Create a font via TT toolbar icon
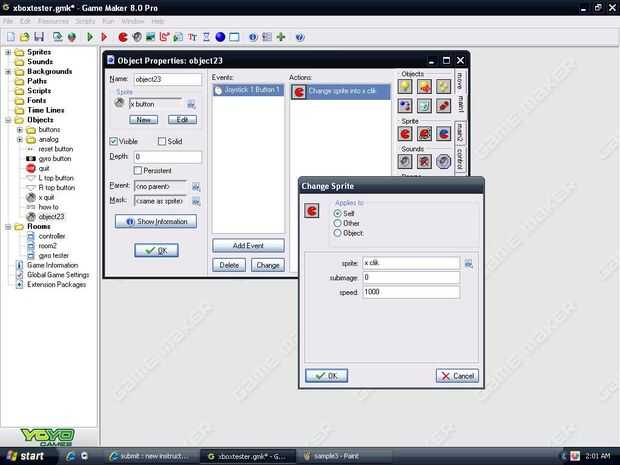The height and width of the screenshot is (465, 620). (192, 37)
